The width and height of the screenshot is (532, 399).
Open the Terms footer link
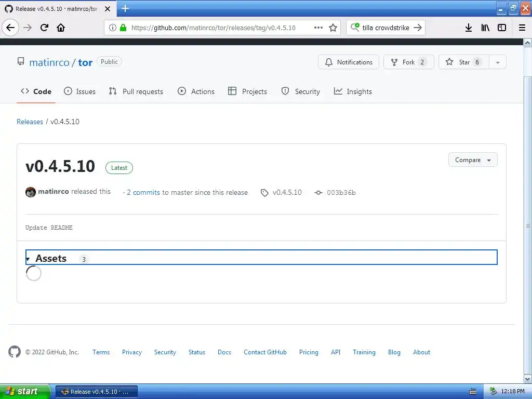[101, 352]
